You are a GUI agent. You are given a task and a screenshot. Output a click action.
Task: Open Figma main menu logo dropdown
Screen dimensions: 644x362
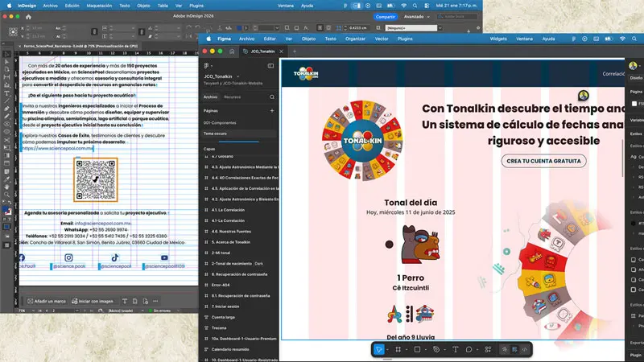(x=208, y=66)
